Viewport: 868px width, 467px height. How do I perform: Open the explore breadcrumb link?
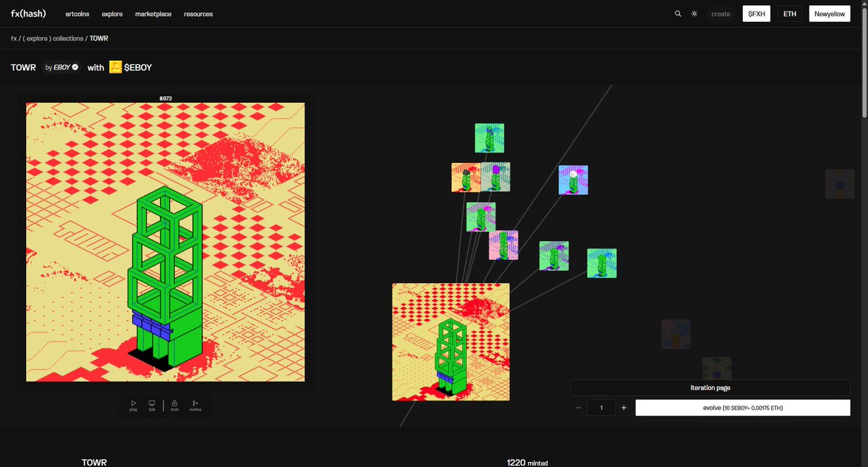tap(36, 38)
